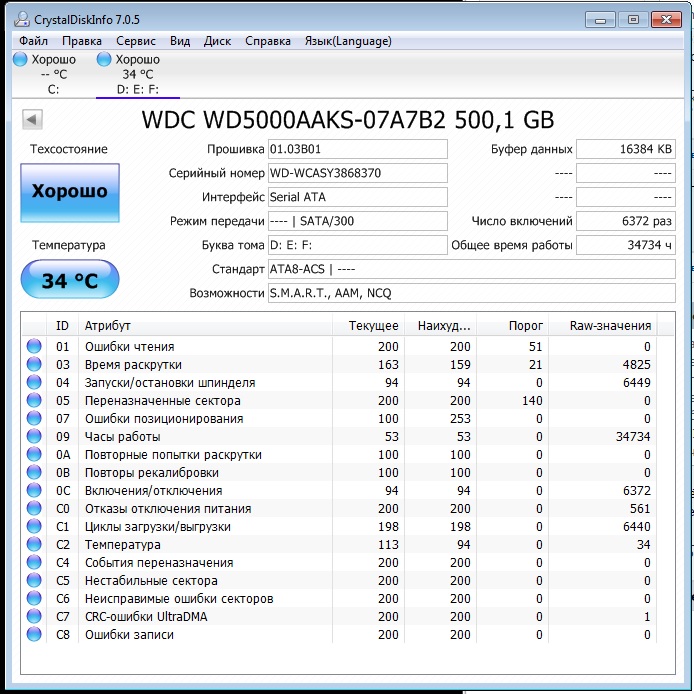
Task: Click the 34 °C temperature button
Action: [70, 279]
